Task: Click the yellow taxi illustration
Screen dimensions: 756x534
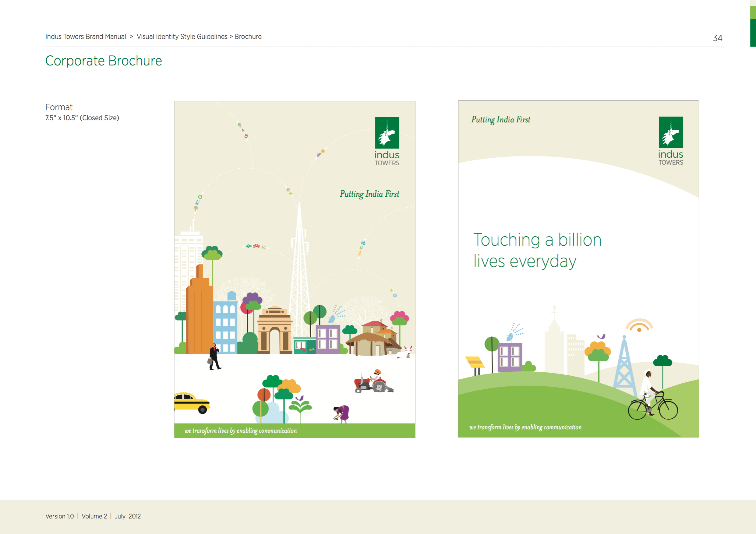Action: [192, 403]
